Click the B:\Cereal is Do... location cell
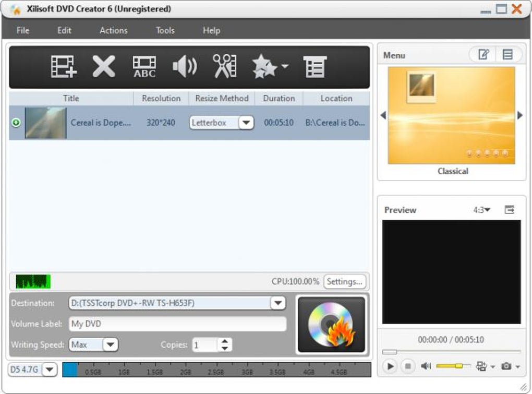The width and height of the screenshot is (532, 394). 335,123
